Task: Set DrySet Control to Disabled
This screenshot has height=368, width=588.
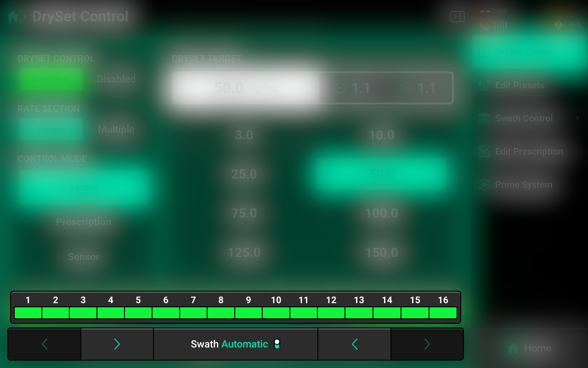Action: pos(116,79)
